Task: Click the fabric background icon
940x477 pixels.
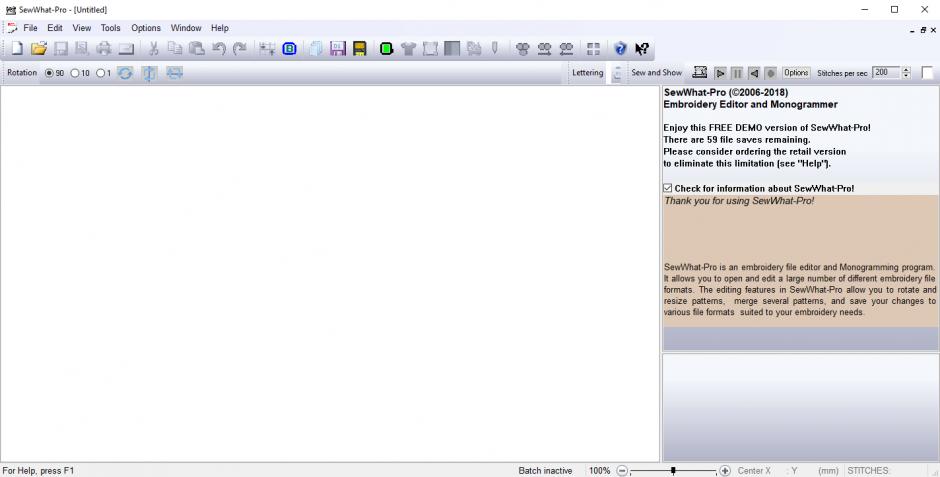Action: (x=430, y=49)
